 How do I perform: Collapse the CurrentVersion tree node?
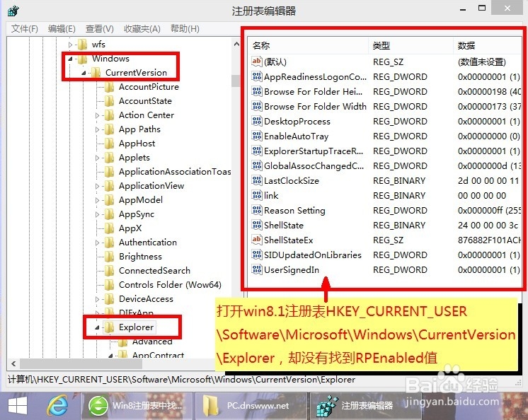(84, 73)
